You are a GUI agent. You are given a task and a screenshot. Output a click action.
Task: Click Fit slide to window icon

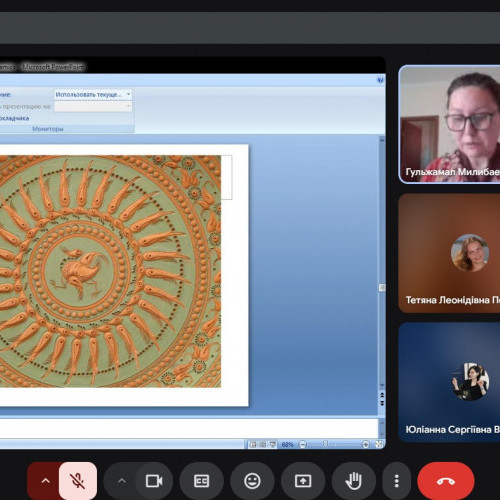pyautogui.click(x=379, y=444)
